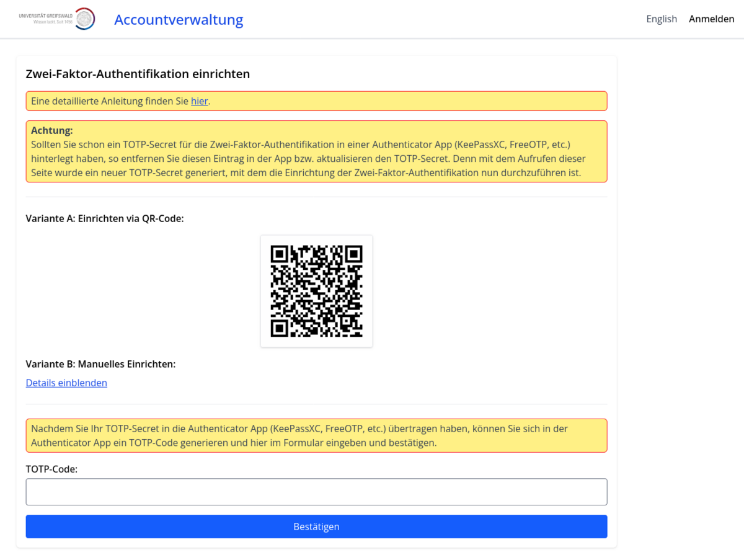Click the 'Zwei-Faktor-Authentifikation einrichten' heading
The height and width of the screenshot is (560, 744).
tap(138, 74)
